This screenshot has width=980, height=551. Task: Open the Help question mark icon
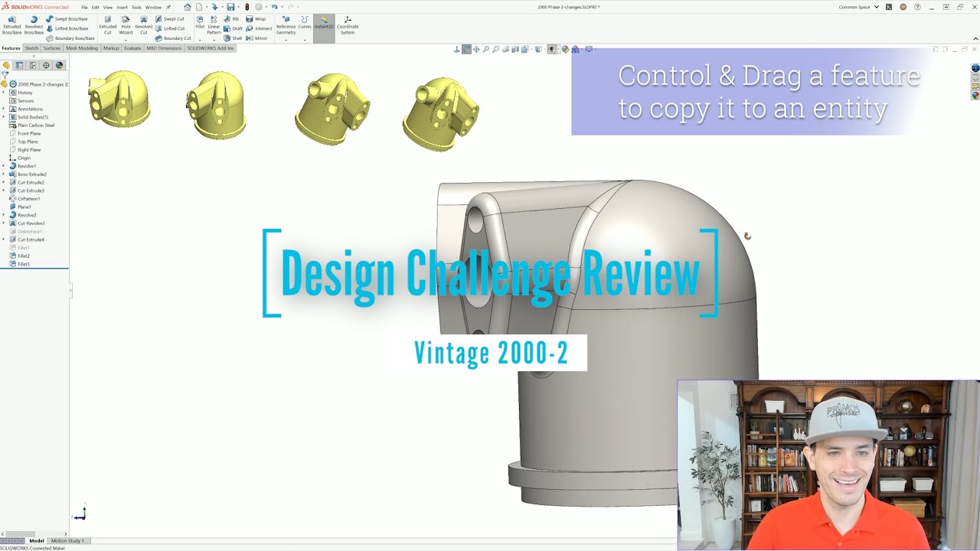(x=917, y=7)
